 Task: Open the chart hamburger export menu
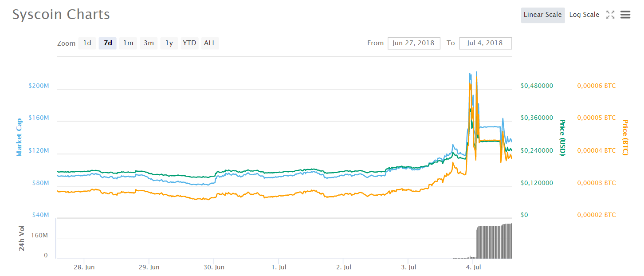point(625,15)
